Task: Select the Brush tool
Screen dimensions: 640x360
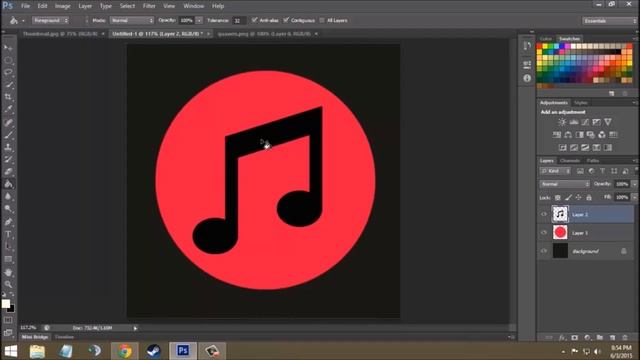Action: click(8, 135)
